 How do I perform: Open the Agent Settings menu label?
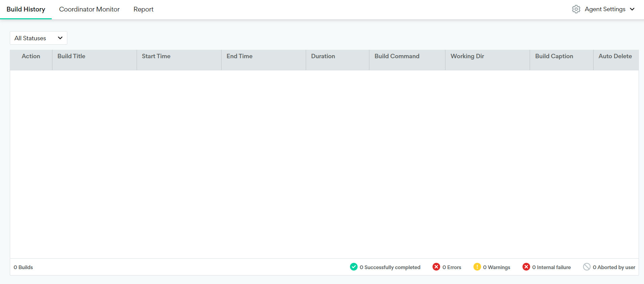[605, 9]
